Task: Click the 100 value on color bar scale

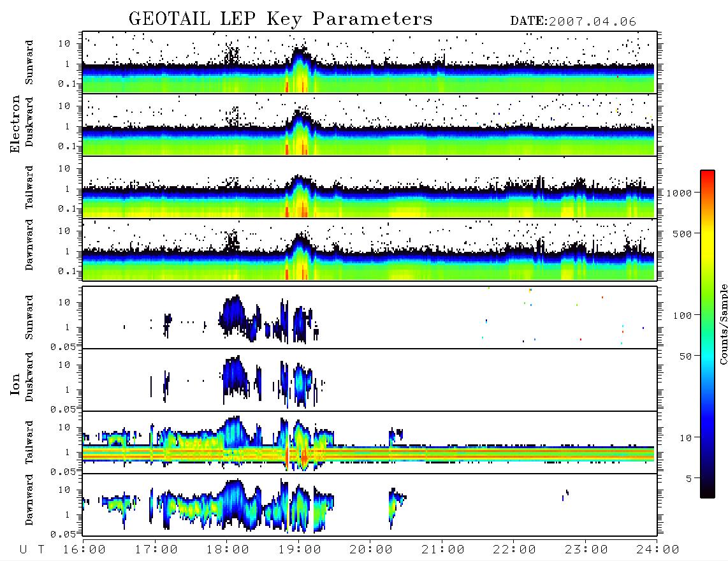Action: [682, 316]
